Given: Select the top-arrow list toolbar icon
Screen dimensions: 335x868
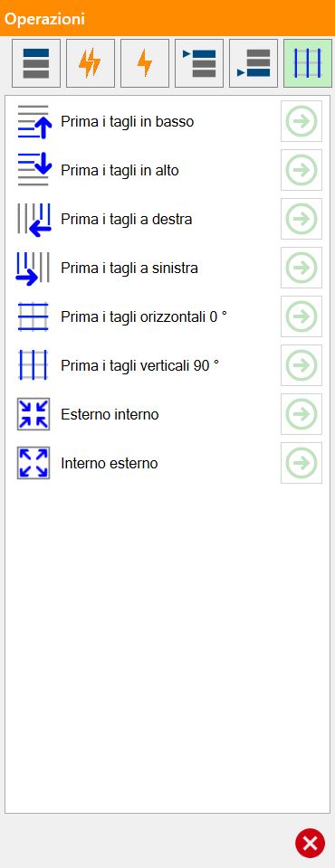Looking at the screenshot, I should click(x=199, y=63).
